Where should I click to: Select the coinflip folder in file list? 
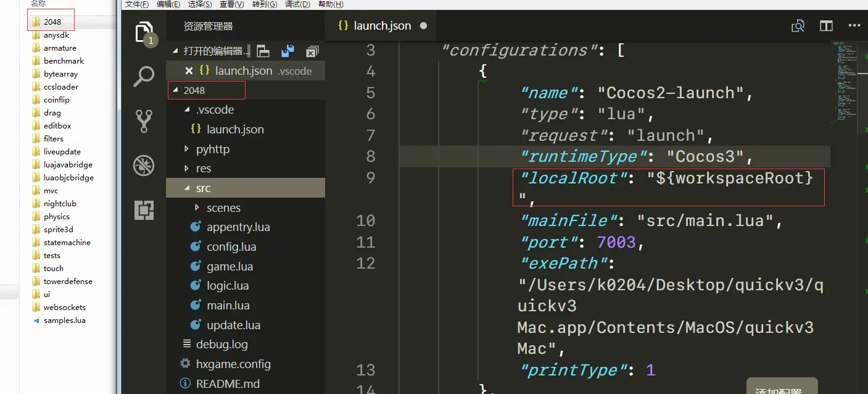click(x=57, y=100)
